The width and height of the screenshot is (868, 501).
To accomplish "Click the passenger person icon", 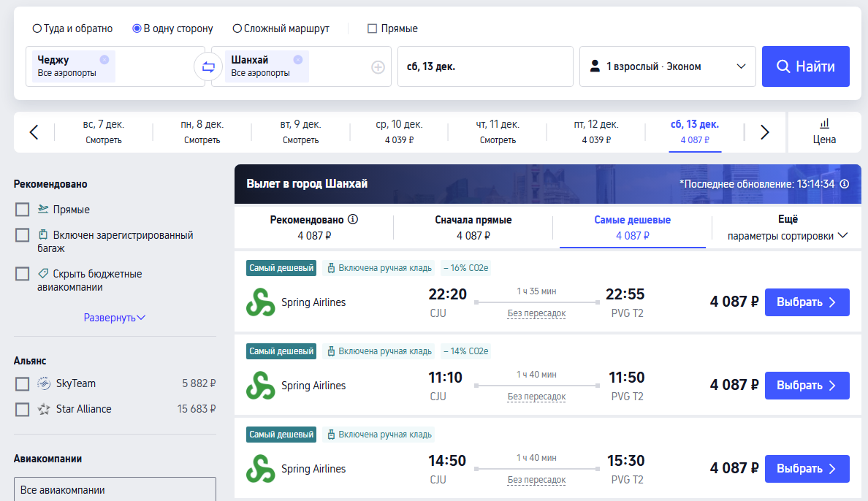I will coord(595,66).
